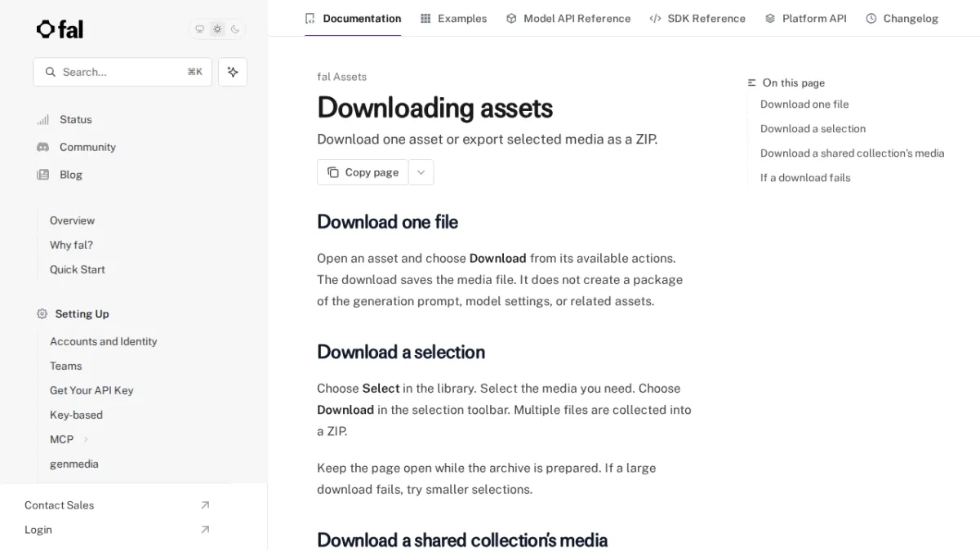Open the Status link

point(75,119)
